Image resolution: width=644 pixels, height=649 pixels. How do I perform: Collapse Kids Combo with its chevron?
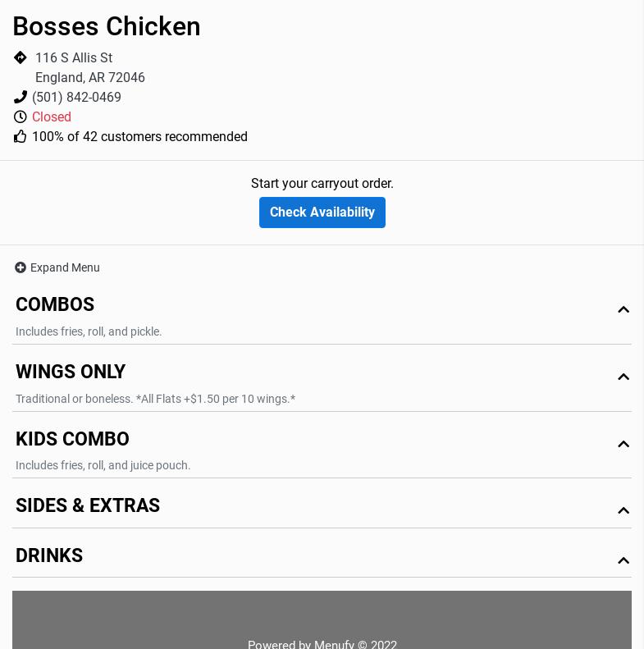[x=623, y=444]
